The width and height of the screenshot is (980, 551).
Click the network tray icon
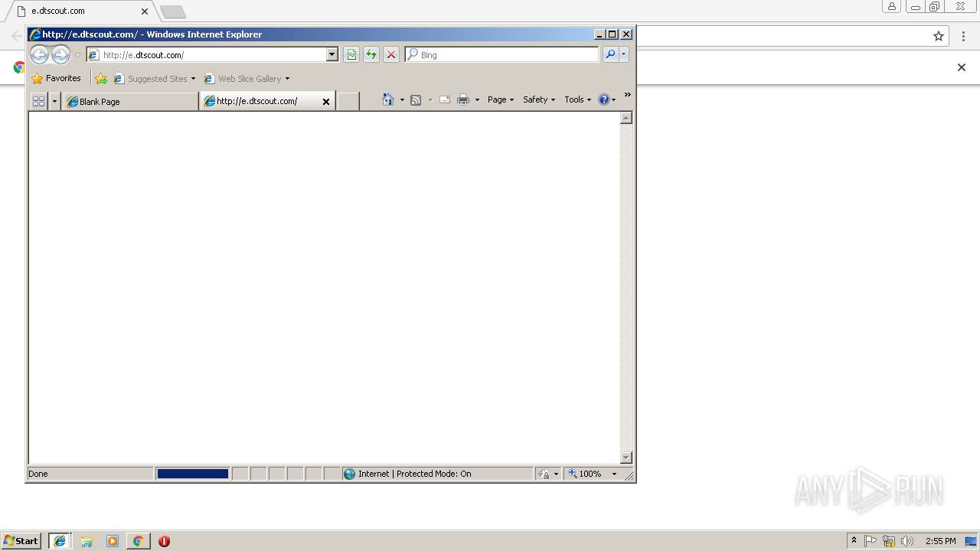889,541
